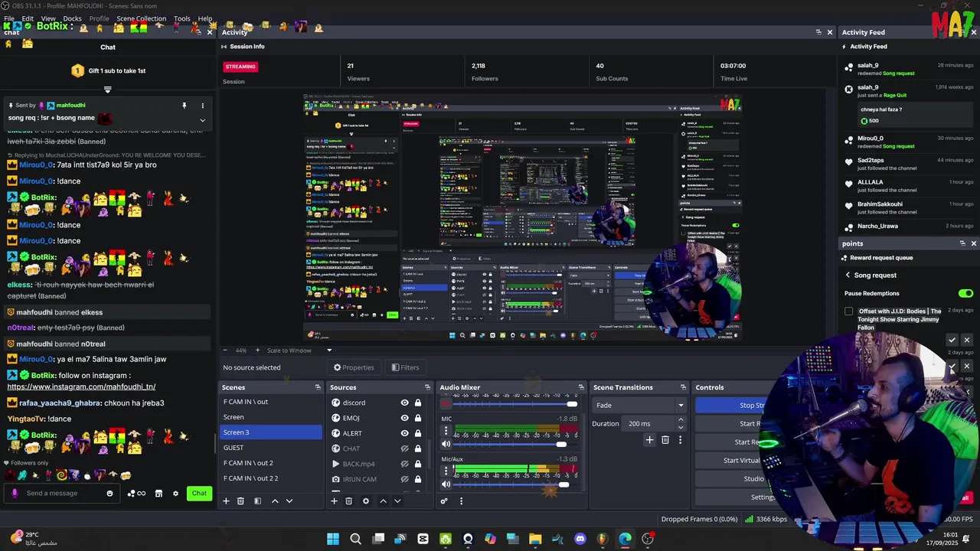
Task: Go back from Song request chevron
Action: (848, 275)
